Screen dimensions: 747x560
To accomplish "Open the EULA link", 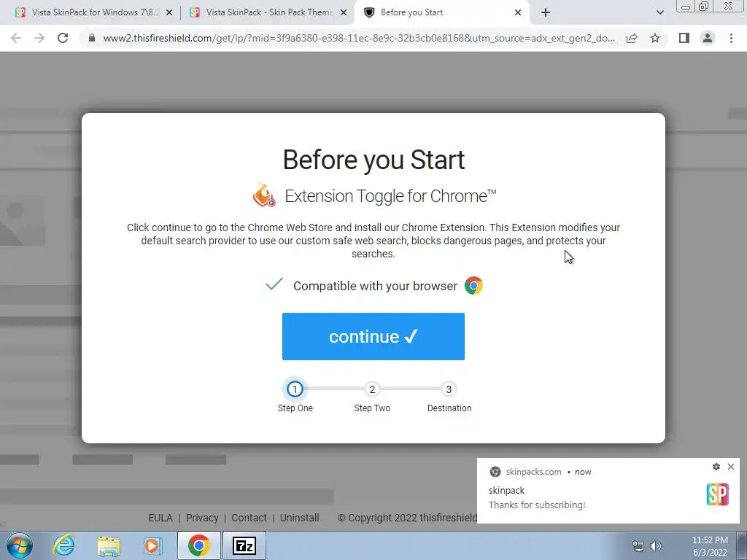I will pyautogui.click(x=160, y=518).
